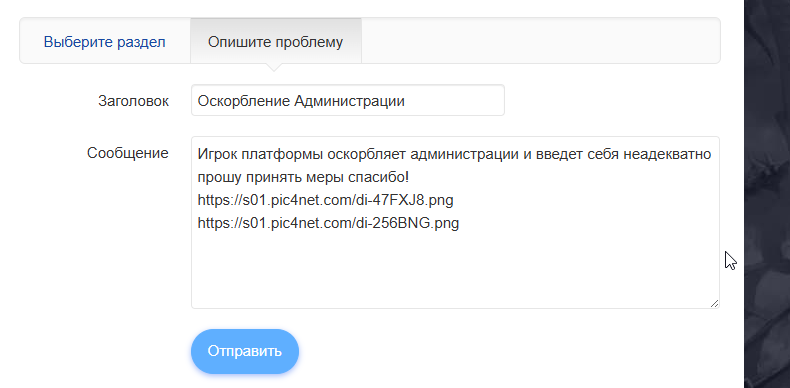The image size is (790, 388).
Task: Place cursor on the di-256BNG.png link line
Action: [328, 223]
